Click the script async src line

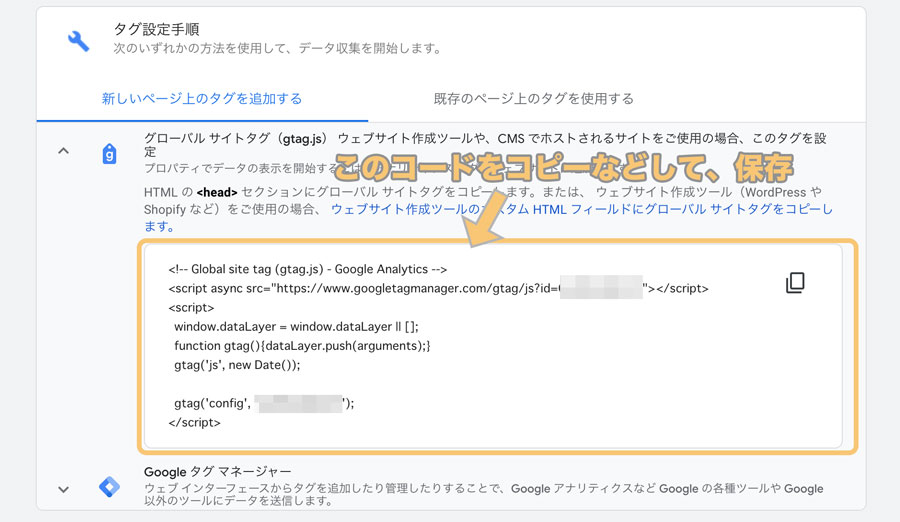tap(439, 288)
